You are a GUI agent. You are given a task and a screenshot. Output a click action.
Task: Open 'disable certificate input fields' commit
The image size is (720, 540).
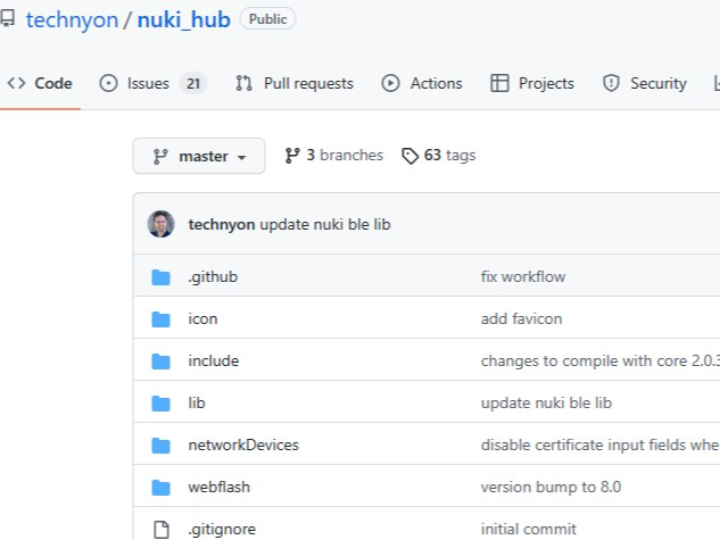(x=600, y=445)
